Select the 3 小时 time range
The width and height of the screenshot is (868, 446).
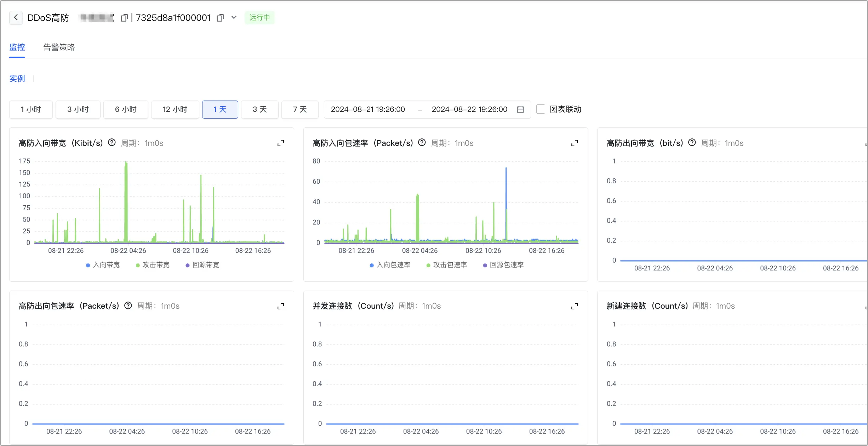point(78,109)
